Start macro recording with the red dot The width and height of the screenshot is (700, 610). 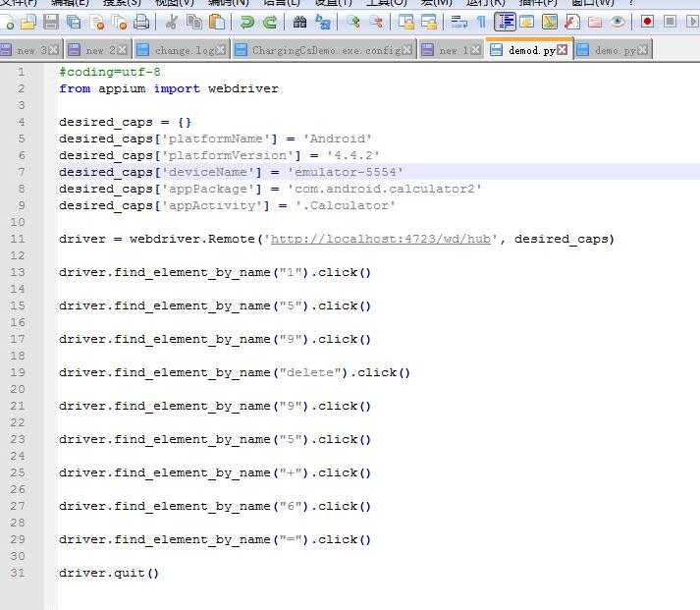(647, 22)
